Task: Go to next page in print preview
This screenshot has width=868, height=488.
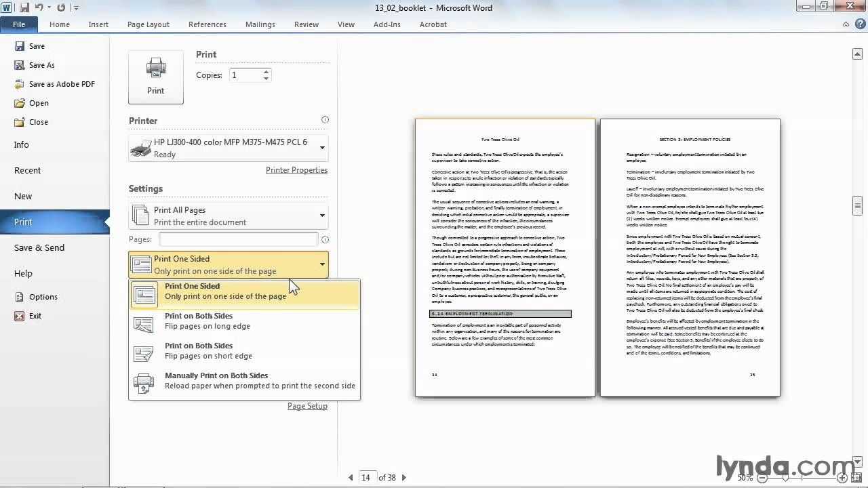Action: 404,478
